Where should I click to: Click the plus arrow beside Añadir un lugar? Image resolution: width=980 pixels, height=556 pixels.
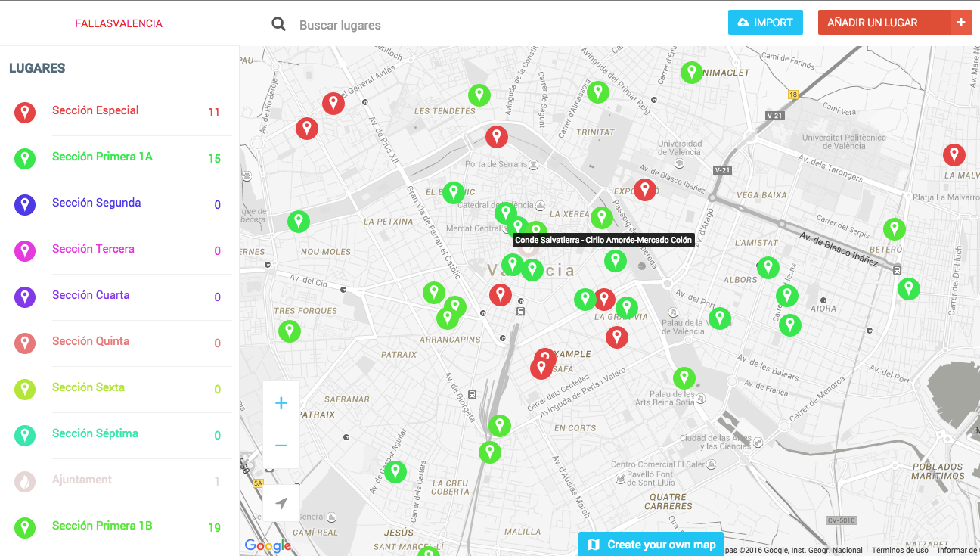pyautogui.click(x=961, y=23)
